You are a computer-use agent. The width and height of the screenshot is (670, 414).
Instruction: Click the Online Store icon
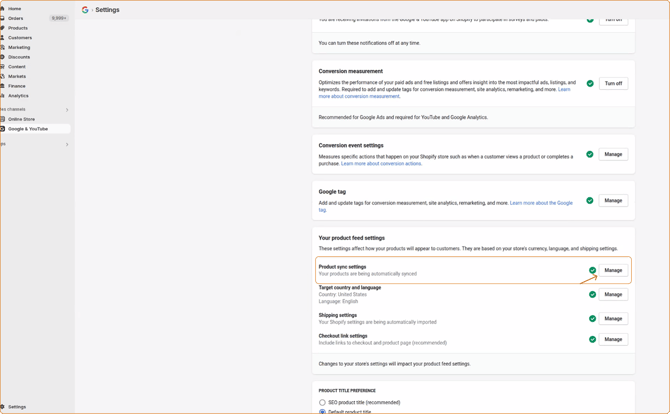[2, 119]
